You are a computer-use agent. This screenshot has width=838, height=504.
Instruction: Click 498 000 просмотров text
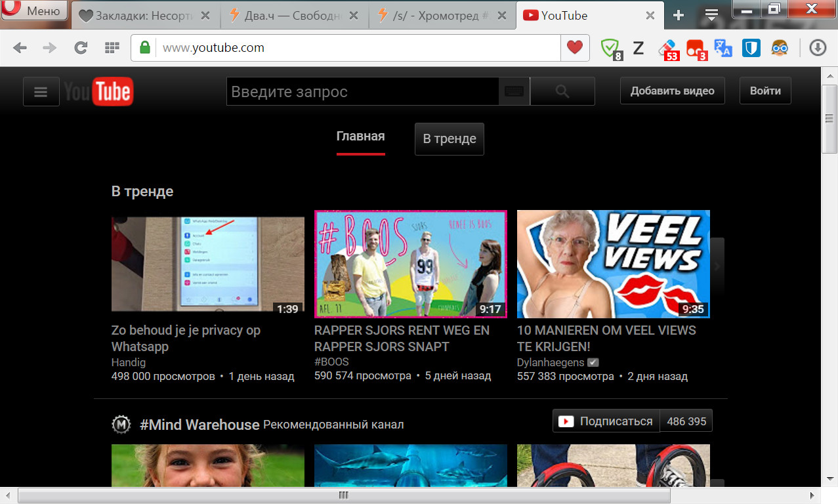tap(163, 377)
